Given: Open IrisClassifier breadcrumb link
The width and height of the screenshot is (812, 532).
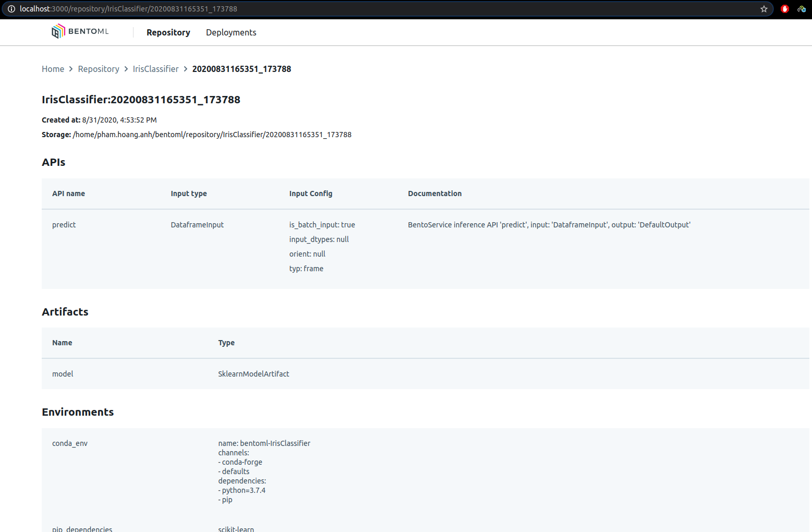Looking at the screenshot, I should coord(155,69).
